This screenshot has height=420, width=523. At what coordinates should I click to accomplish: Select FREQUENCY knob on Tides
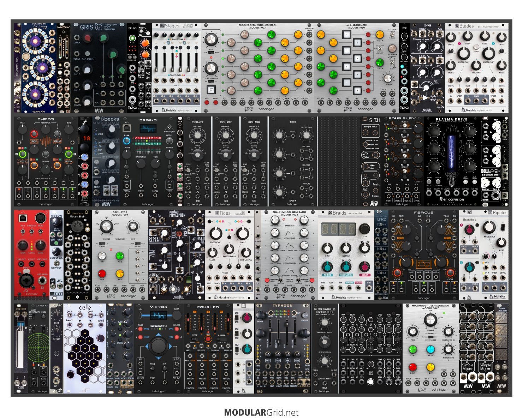pos(216,234)
